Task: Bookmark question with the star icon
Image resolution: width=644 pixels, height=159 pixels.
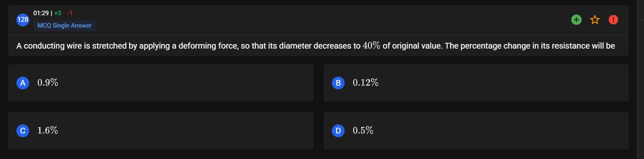Action: coord(595,19)
